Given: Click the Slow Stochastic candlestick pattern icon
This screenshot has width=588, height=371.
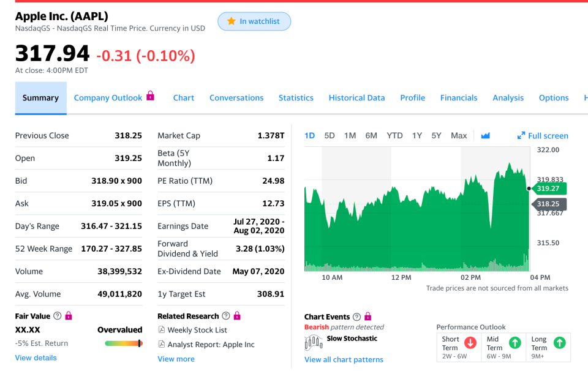Looking at the screenshot, I should pos(314,342).
